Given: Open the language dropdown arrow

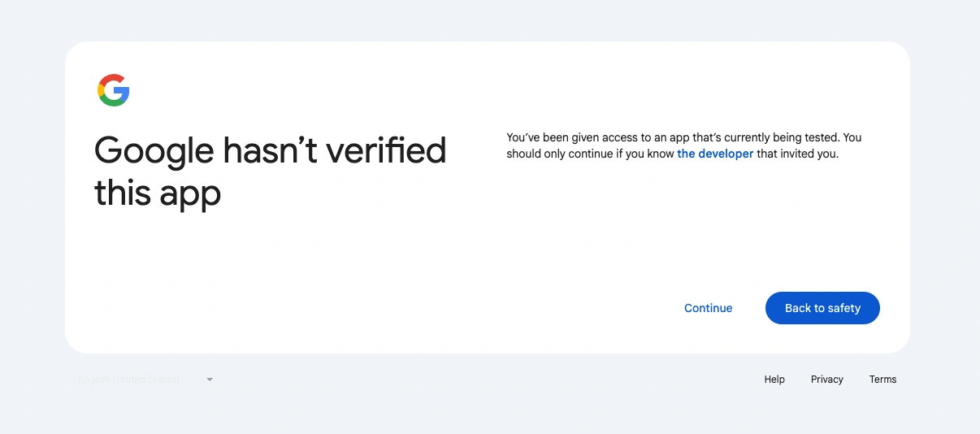Looking at the screenshot, I should (x=210, y=380).
